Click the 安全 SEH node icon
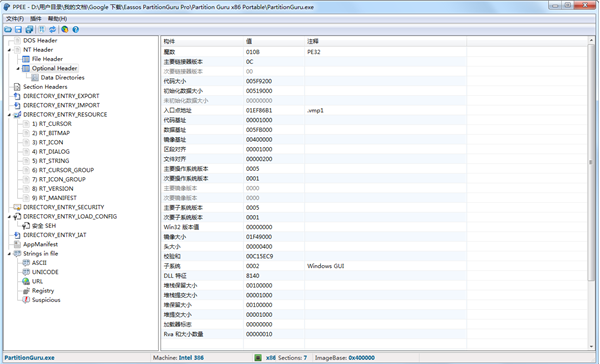The image size is (600, 364). (26, 226)
